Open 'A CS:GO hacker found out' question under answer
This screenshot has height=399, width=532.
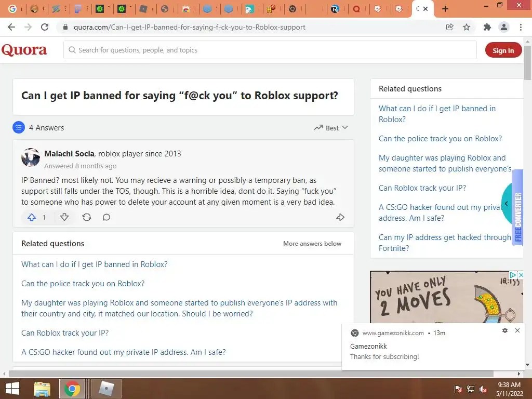coord(124,352)
